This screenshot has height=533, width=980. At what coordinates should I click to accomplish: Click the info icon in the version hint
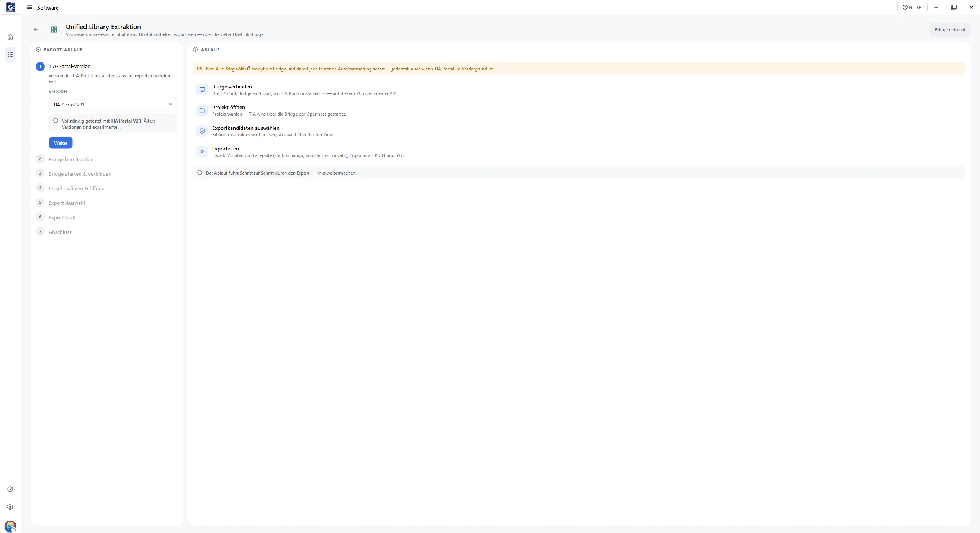(56, 121)
